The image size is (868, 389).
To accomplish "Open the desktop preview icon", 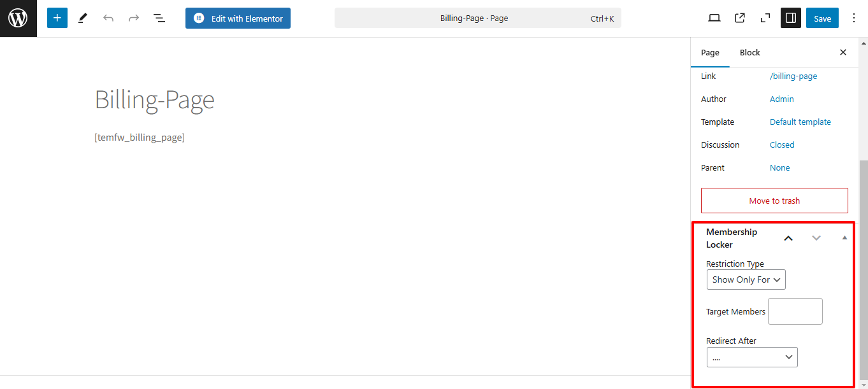I will (714, 18).
